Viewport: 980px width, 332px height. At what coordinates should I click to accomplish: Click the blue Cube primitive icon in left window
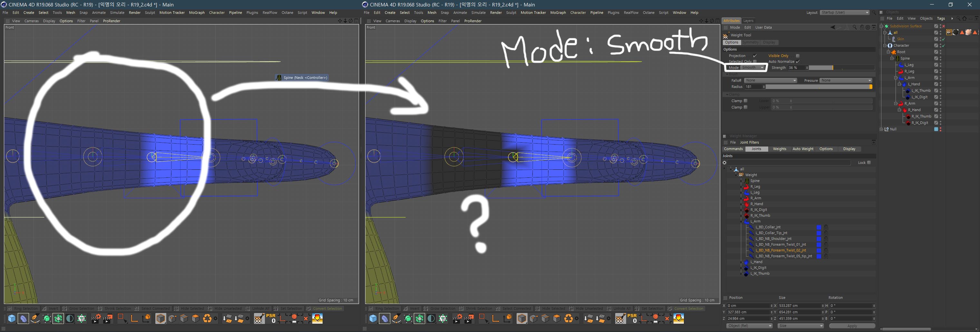(x=12, y=318)
